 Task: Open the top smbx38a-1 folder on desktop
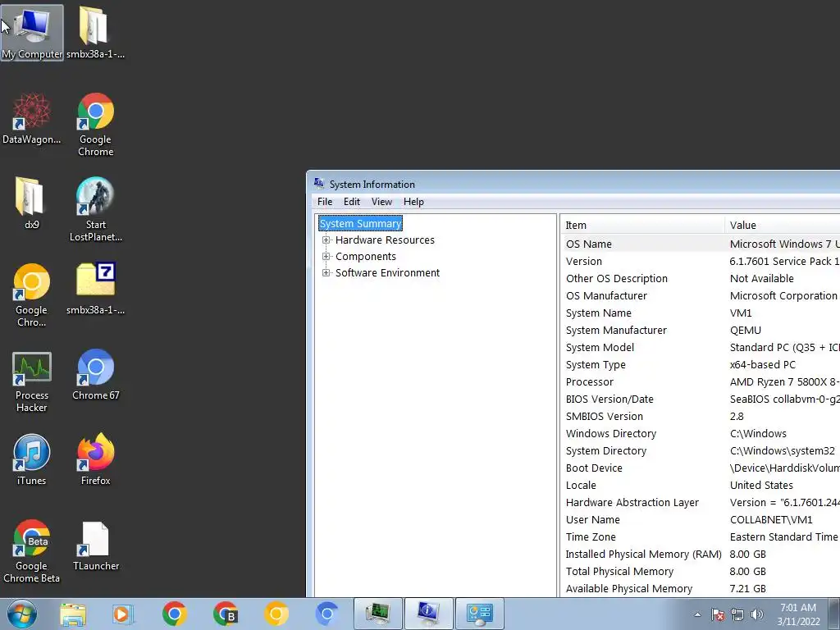[95, 33]
